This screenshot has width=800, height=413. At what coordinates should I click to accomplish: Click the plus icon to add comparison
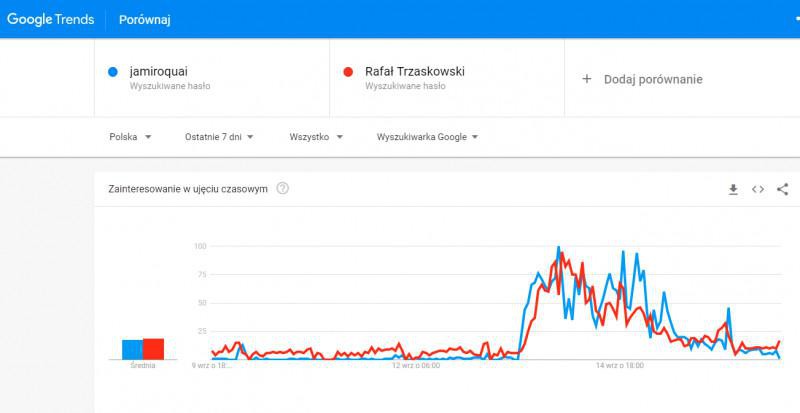coord(587,79)
